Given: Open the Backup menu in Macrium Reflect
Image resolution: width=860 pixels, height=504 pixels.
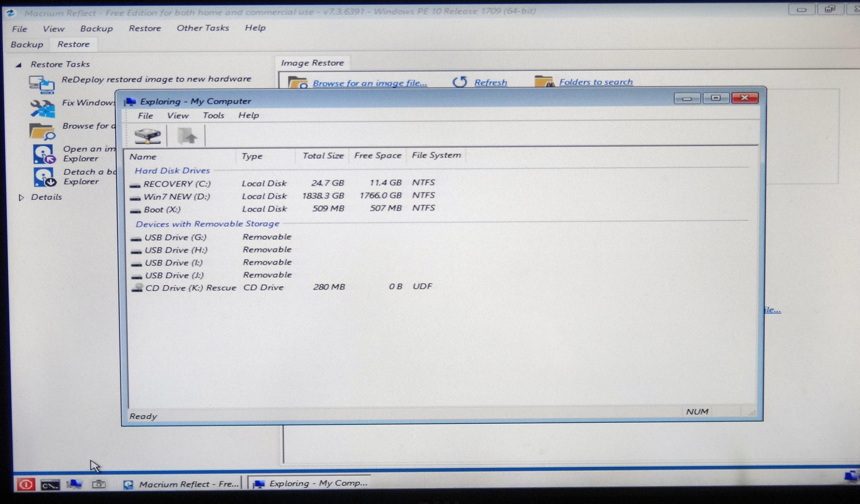Looking at the screenshot, I should tap(96, 28).
